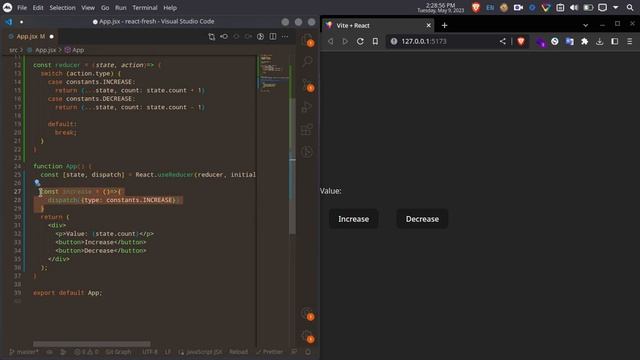Open the translate extension icon

click(569, 41)
